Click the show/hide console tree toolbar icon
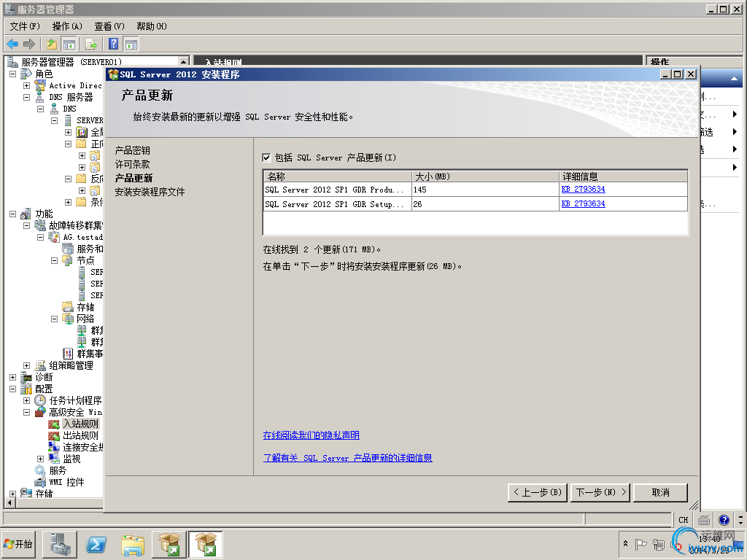This screenshot has height=560, width=747. [69, 44]
